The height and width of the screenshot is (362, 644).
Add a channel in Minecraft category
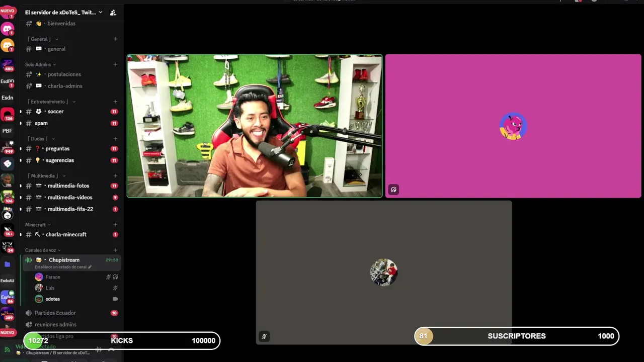(x=115, y=225)
